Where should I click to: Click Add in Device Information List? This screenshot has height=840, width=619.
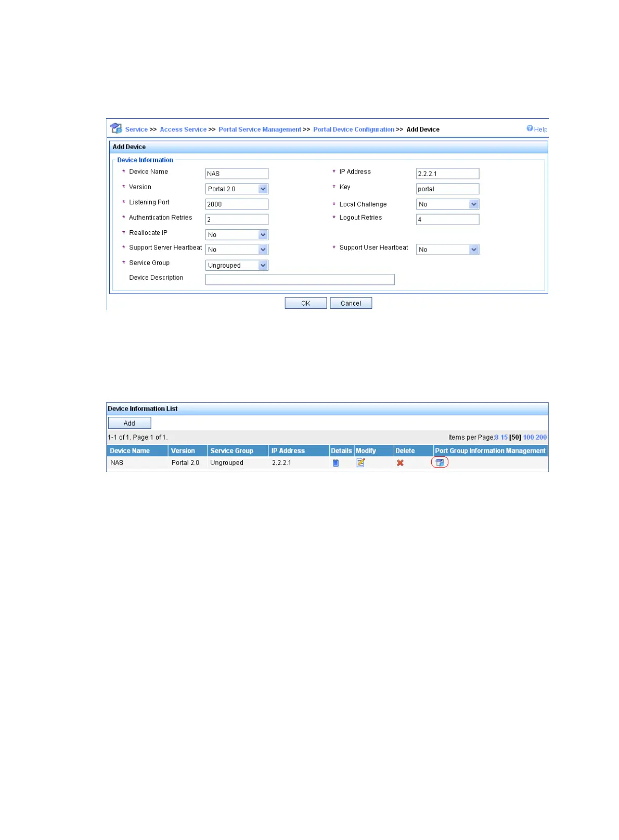point(130,423)
